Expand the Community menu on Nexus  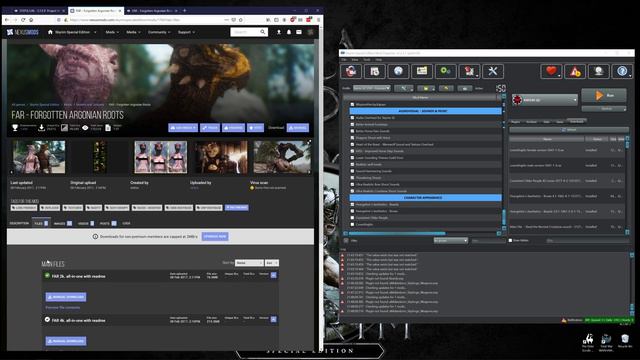click(159, 32)
